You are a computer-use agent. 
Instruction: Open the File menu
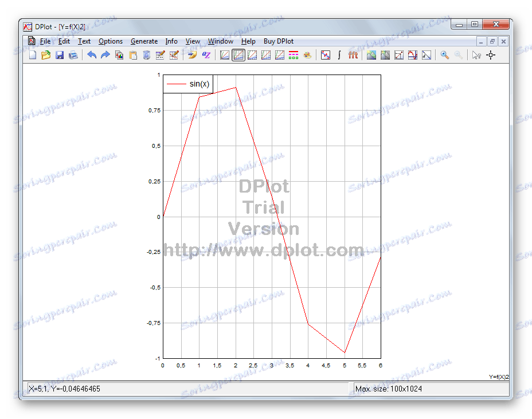pyautogui.click(x=45, y=41)
